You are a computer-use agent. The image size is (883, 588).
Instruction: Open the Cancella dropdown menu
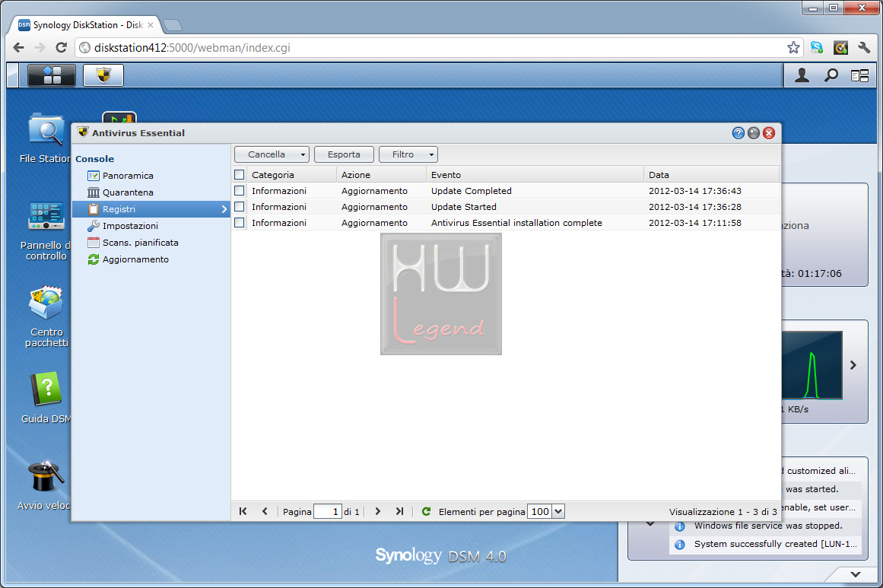point(272,154)
